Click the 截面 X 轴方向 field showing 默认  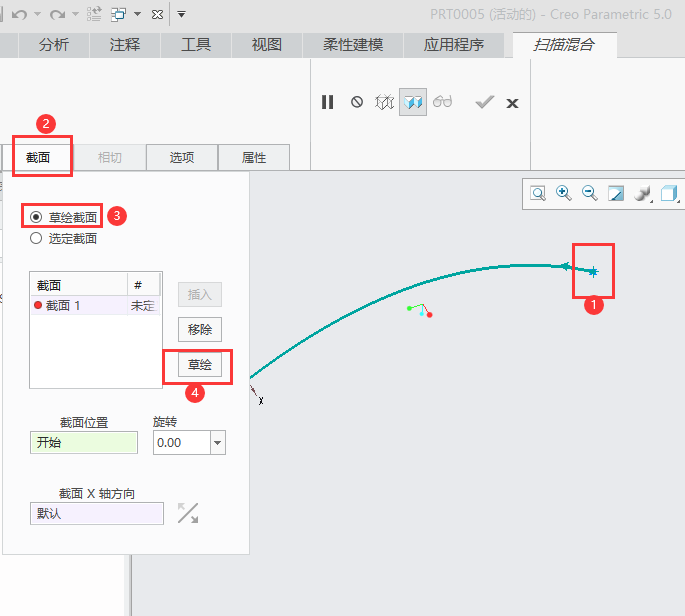(97, 513)
